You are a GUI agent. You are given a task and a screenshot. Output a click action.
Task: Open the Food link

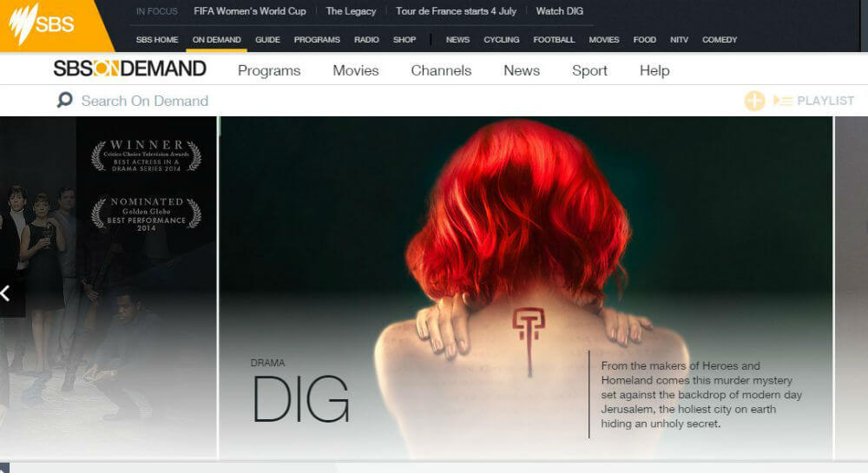644,40
